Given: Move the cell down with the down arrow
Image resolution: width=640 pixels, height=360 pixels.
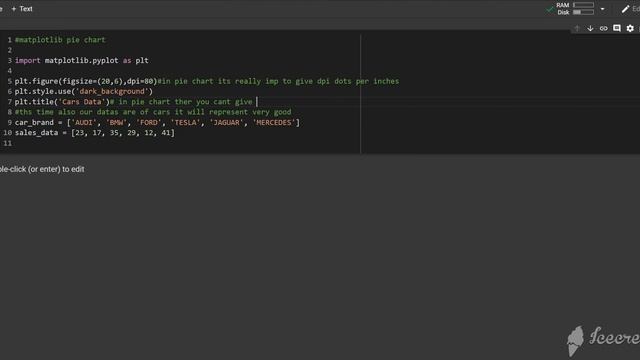Looking at the screenshot, I should pyautogui.click(x=590, y=28).
